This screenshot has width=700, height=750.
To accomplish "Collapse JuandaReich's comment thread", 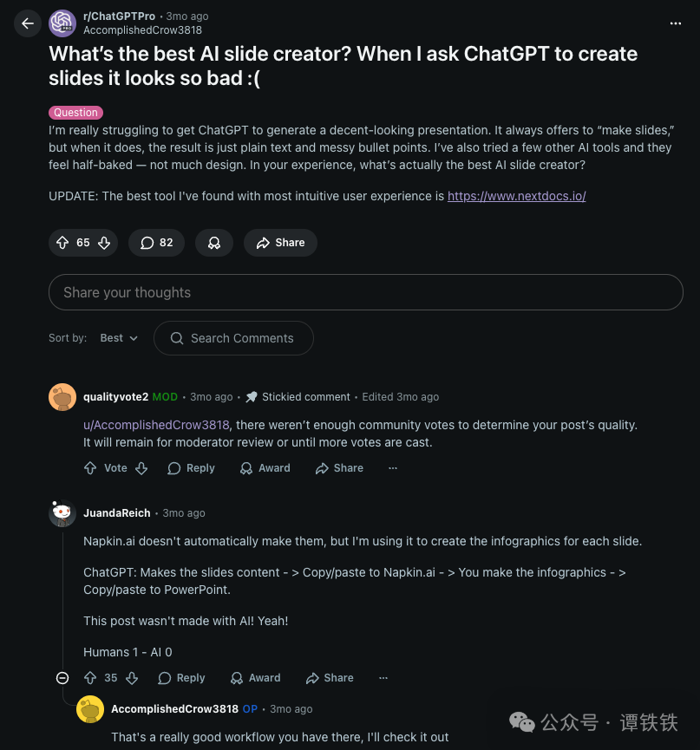I will pyautogui.click(x=62, y=678).
